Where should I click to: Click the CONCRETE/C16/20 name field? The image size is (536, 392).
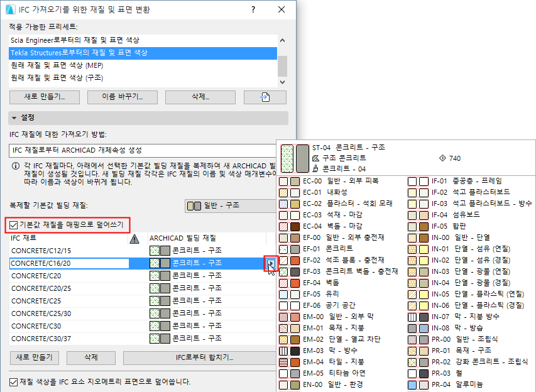[69, 263]
